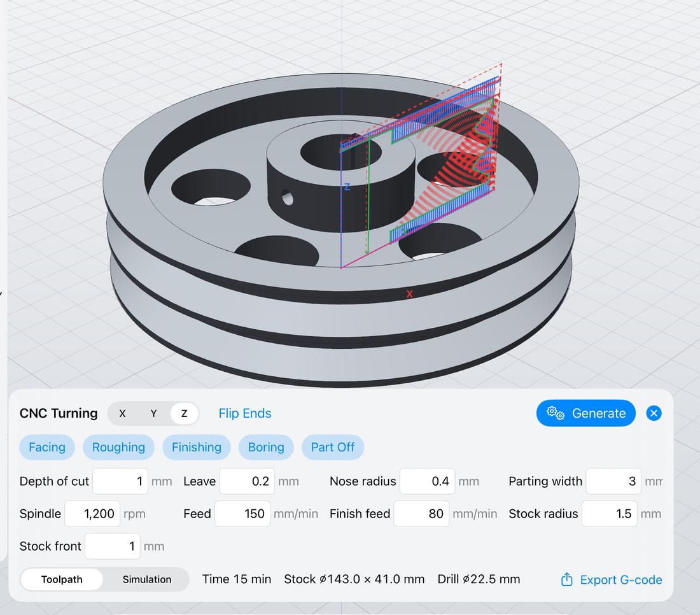This screenshot has height=615, width=700.
Task: Select the Z axis option
Action: pyautogui.click(x=184, y=414)
